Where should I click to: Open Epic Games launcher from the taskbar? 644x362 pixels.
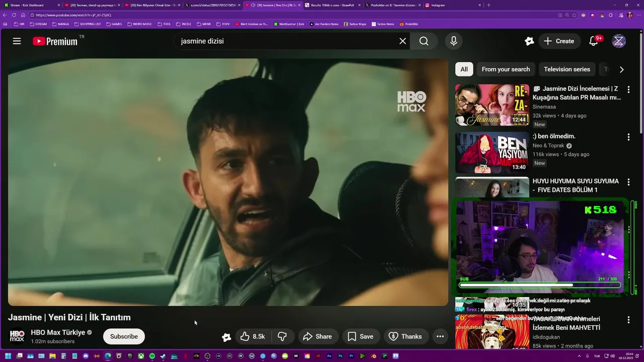[x=130, y=356]
